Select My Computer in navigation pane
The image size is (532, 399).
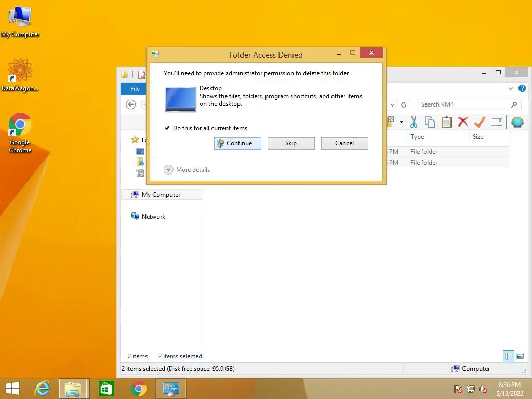[161, 195]
